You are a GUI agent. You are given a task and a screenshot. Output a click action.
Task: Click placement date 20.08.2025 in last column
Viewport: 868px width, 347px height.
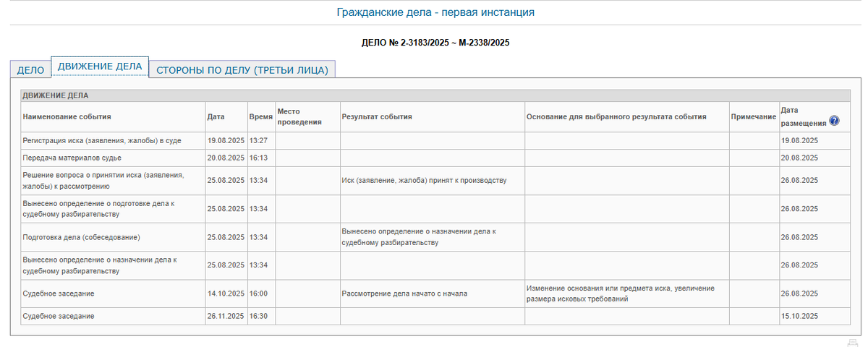click(x=799, y=158)
